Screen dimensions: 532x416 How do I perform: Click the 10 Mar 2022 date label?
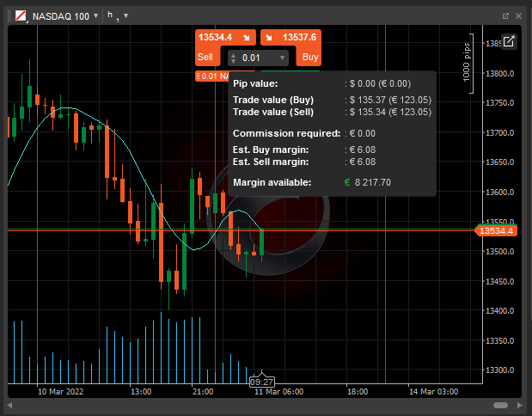pos(60,392)
